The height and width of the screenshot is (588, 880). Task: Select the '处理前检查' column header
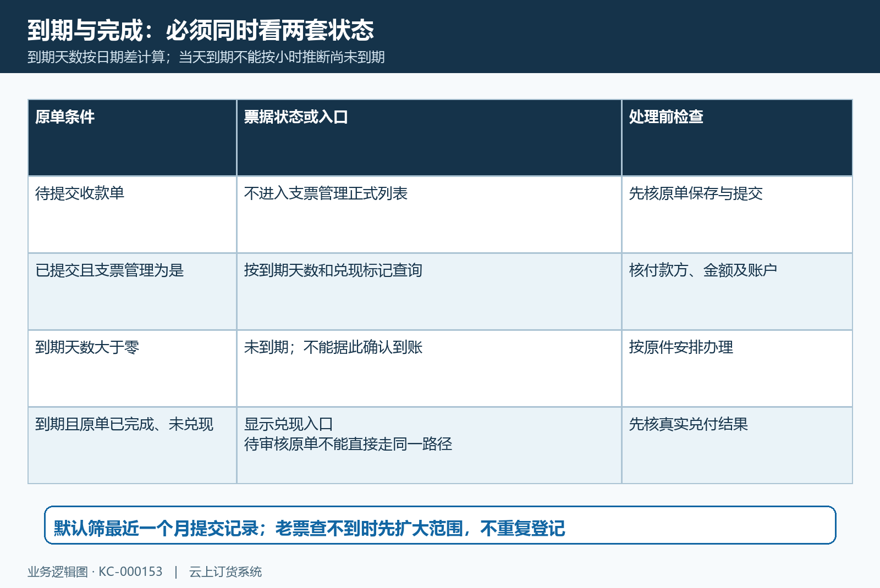coord(737,138)
